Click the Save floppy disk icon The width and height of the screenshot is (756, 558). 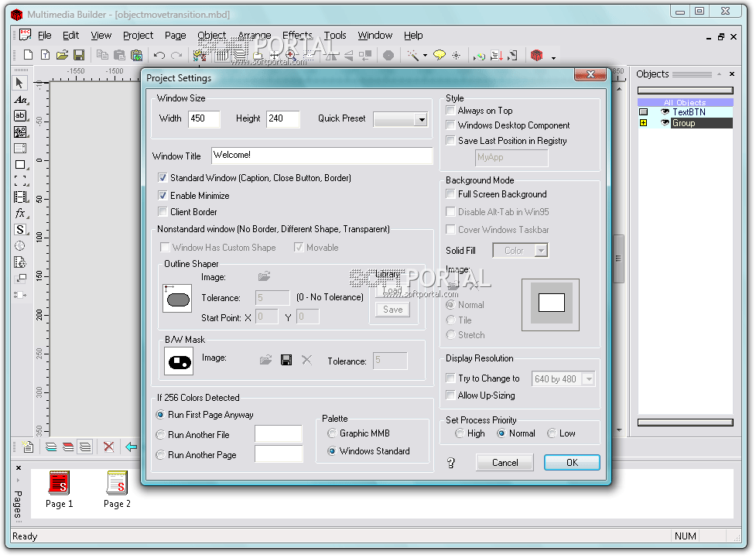point(78,55)
